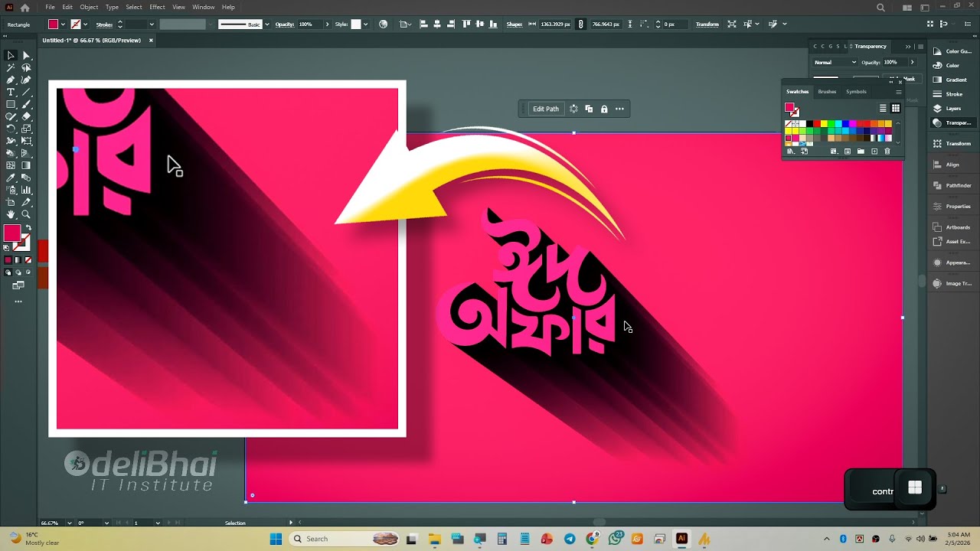Click the Shape label in control bar
The height and width of the screenshot is (551, 980).
(x=514, y=24)
